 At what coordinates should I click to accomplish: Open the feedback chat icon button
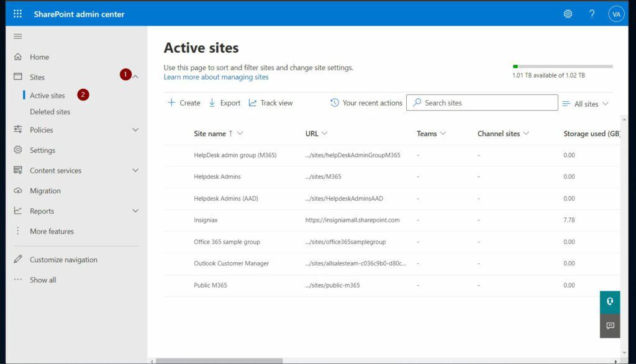(610, 325)
